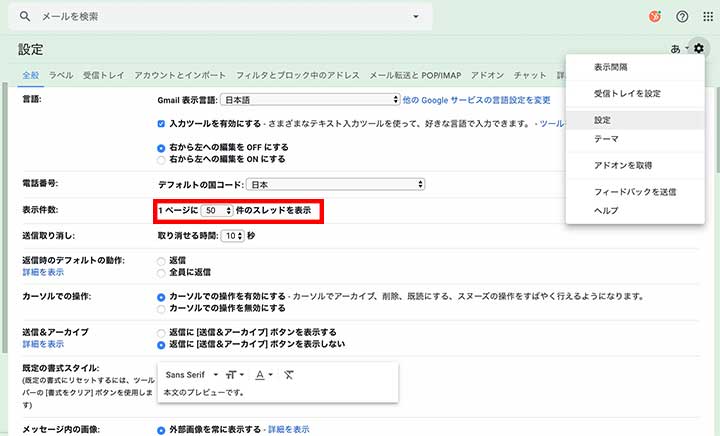Open Gmail display language dropdown
The height and width of the screenshot is (436, 720).
pos(310,100)
